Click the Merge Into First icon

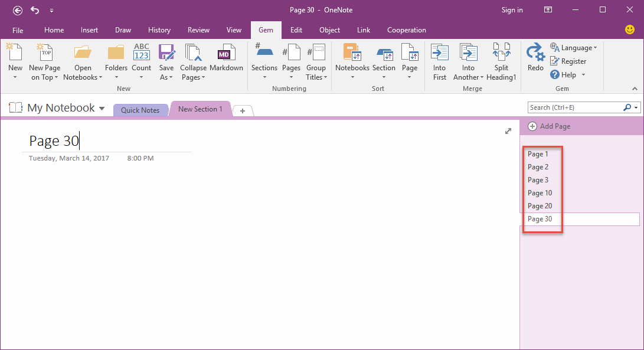[x=439, y=53]
